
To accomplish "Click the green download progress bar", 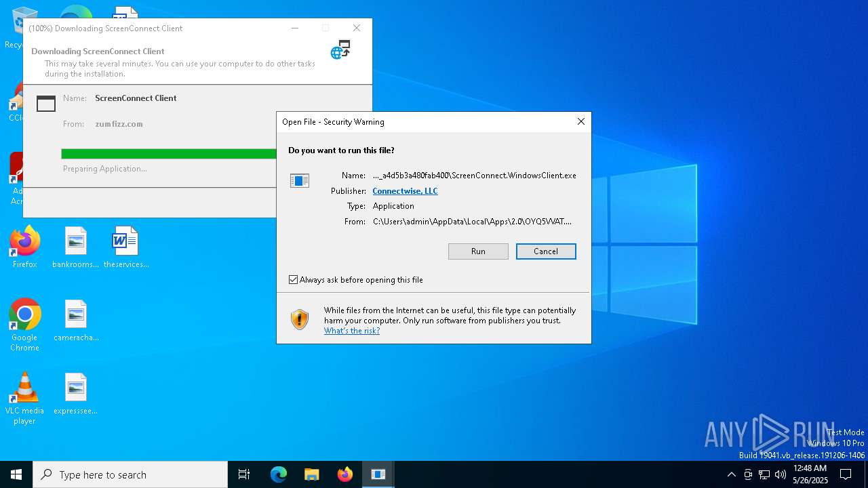I will 169,154.
